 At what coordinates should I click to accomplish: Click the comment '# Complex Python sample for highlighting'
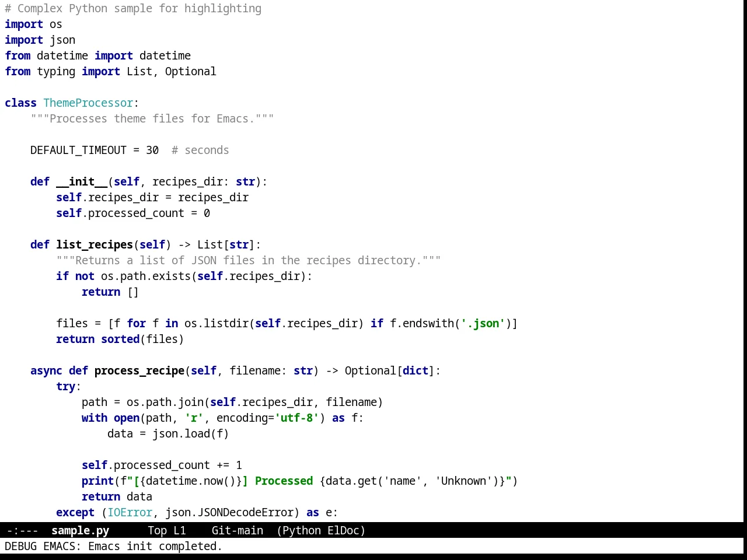(x=133, y=8)
